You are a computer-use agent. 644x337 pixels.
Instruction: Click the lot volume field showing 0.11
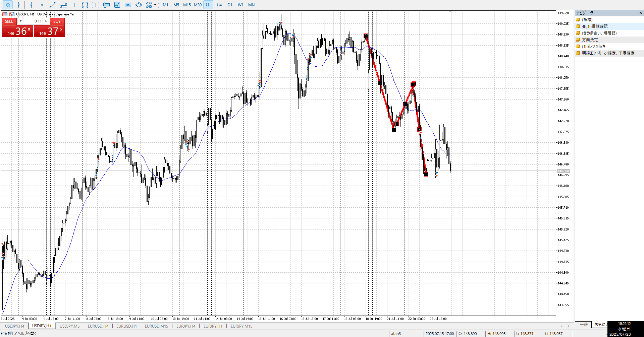[x=34, y=21]
